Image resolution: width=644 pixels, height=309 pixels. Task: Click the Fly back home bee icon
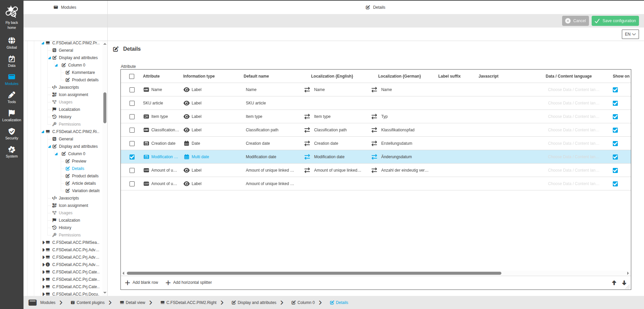point(12,12)
